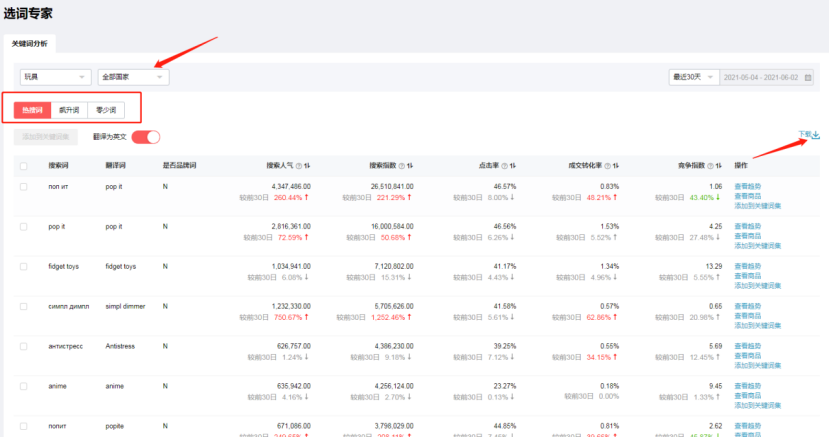The image size is (829, 437).
Task: Open the 玩具 category dropdown
Action: [55, 77]
